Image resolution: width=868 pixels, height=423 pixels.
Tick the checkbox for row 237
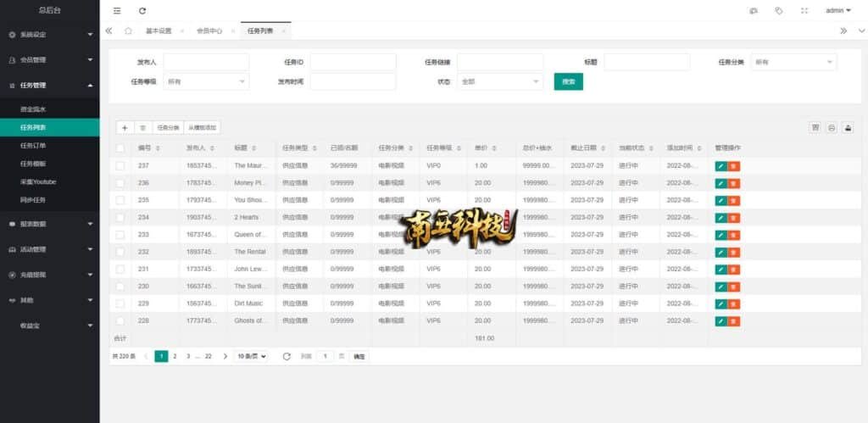point(120,165)
